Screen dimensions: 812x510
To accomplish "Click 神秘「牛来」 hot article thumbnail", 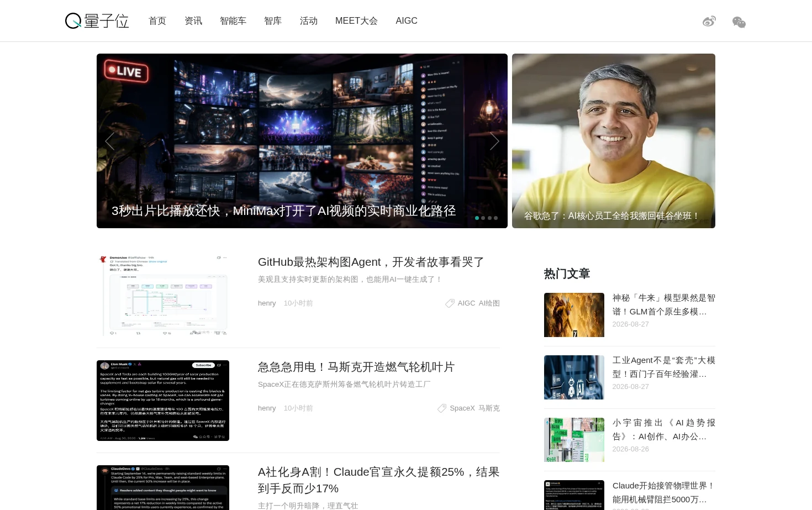I will tap(574, 315).
